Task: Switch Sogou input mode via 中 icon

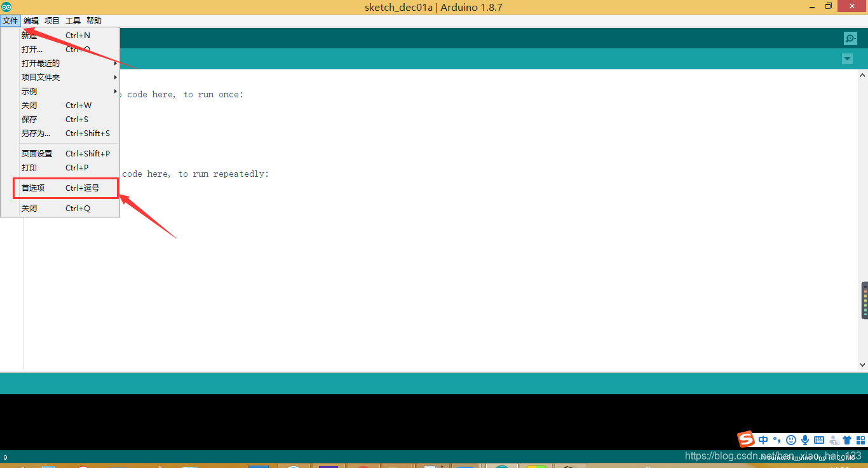Action: pyautogui.click(x=763, y=440)
